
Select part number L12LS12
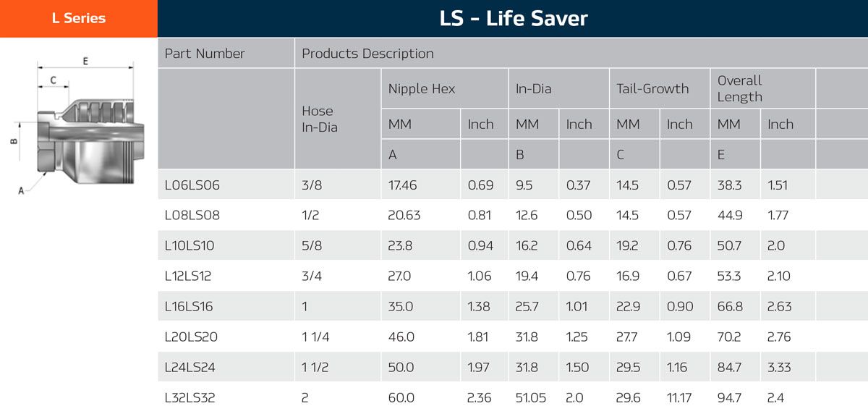click(188, 276)
